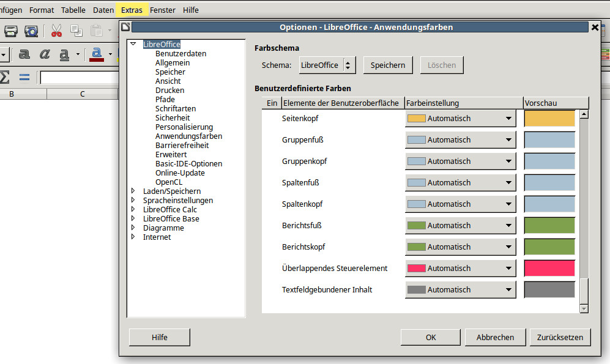Expand the LibreOffice Calc tree node
The height and width of the screenshot is (364, 610).
pos(133,209)
